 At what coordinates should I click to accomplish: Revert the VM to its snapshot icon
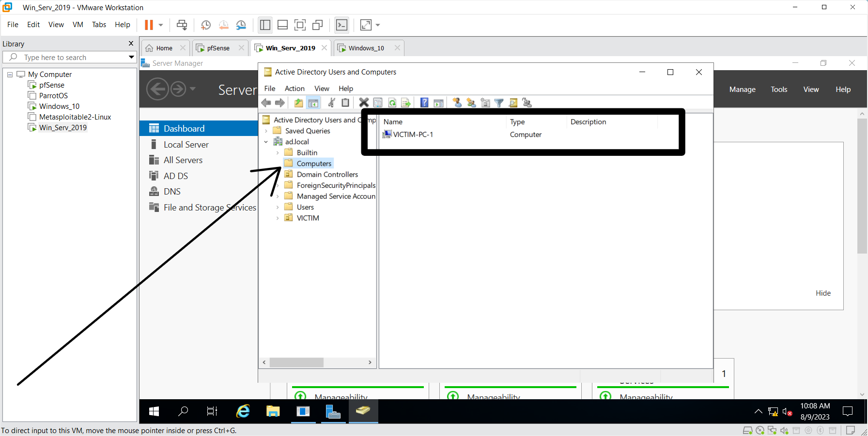coord(223,25)
